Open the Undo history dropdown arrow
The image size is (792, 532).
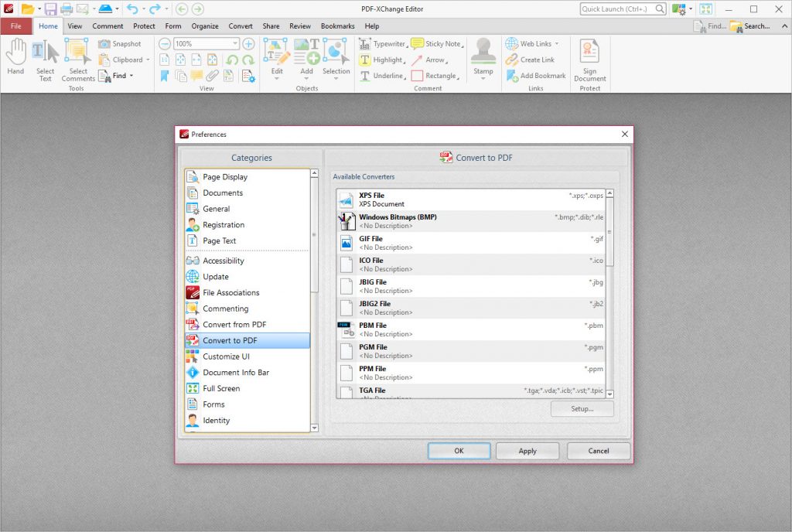[143, 9]
